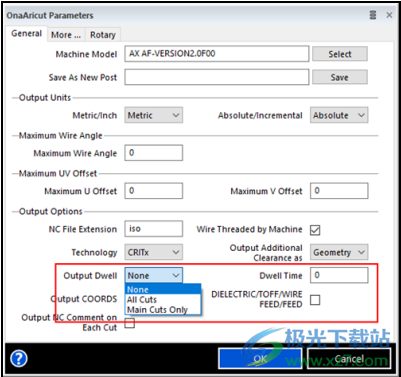Close the OnaAricut Parameters dialog
This screenshot has width=401, height=377.
tap(389, 15)
